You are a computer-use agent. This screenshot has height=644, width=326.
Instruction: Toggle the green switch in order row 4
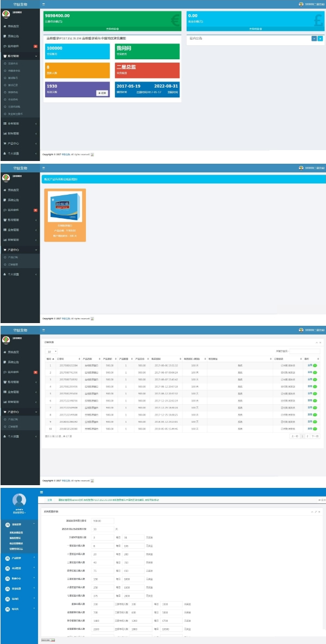[315, 387]
